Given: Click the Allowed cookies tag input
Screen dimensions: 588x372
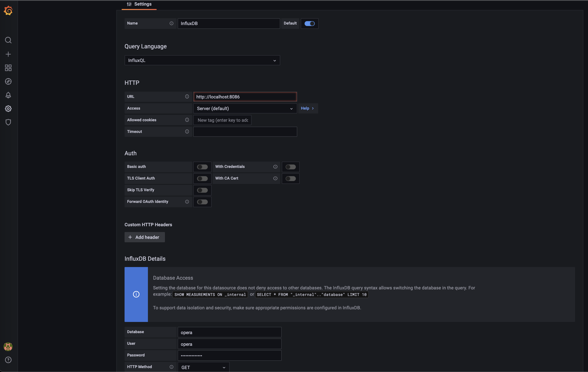Looking at the screenshot, I should (222, 120).
